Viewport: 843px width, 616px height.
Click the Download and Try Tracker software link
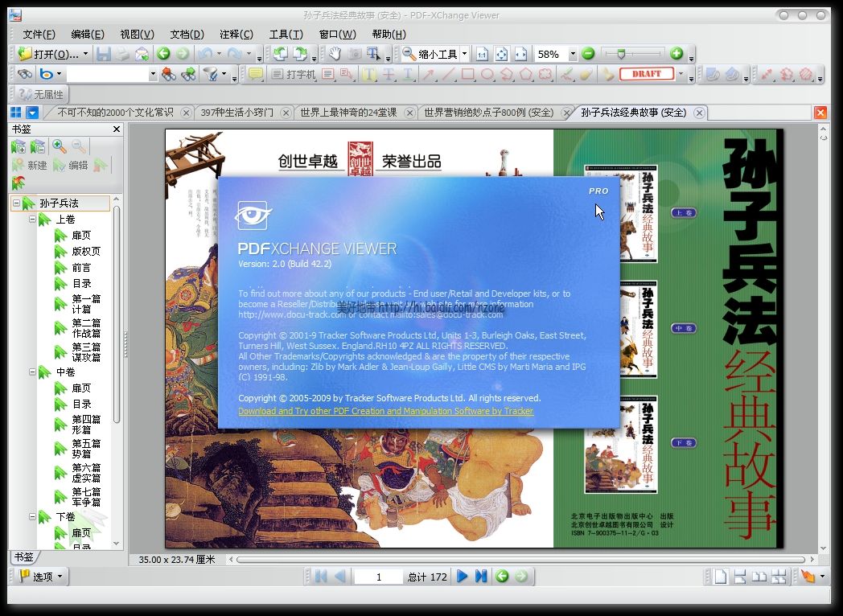[x=385, y=411]
